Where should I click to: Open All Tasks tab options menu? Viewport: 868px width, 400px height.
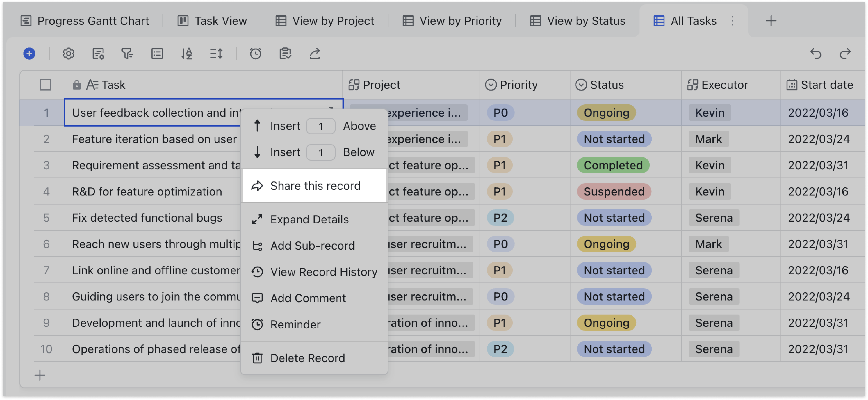[x=733, y=21]
